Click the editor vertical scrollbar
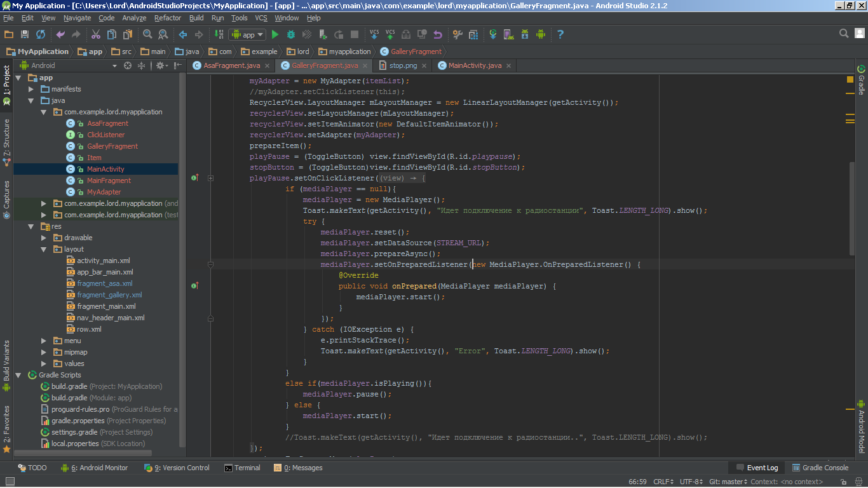Image resolution: width=868 pixels, height=488 pixels. tap(852, 208)
